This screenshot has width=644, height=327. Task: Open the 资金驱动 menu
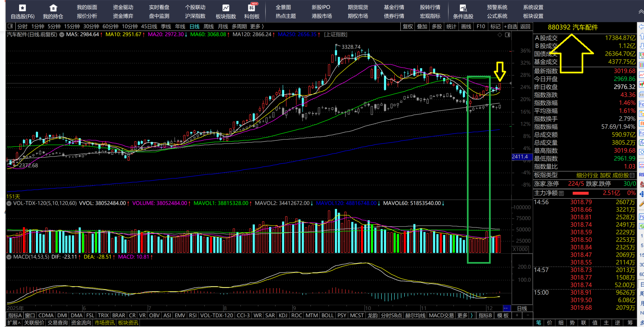[123, 7]
